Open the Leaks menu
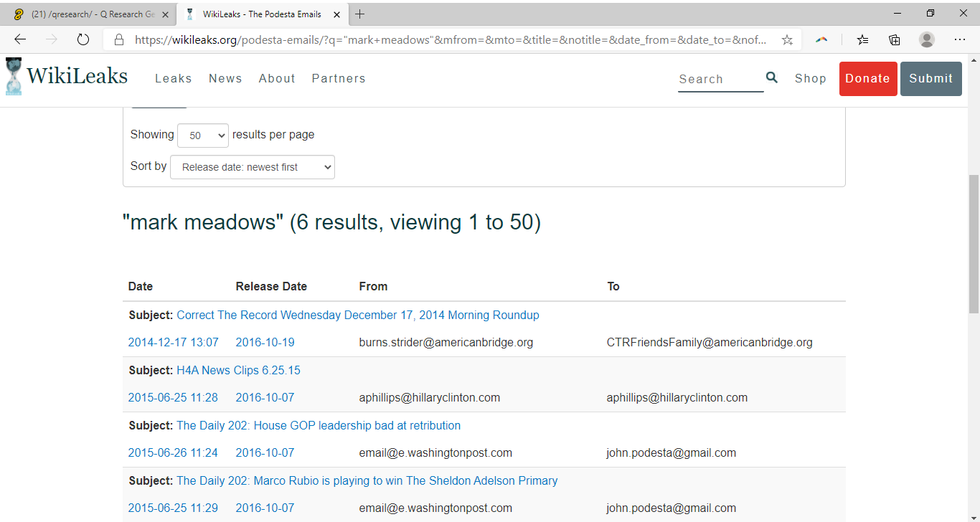The height and width of the screenshot is (522, 980). pyautogui.click(x=174, y=79)
